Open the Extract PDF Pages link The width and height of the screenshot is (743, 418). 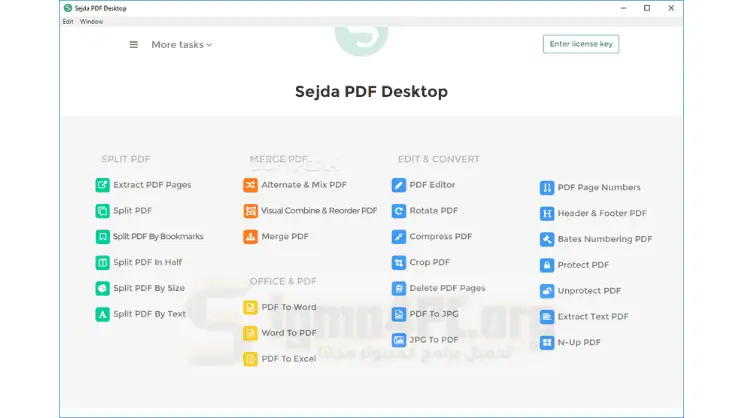pos(152,185)
